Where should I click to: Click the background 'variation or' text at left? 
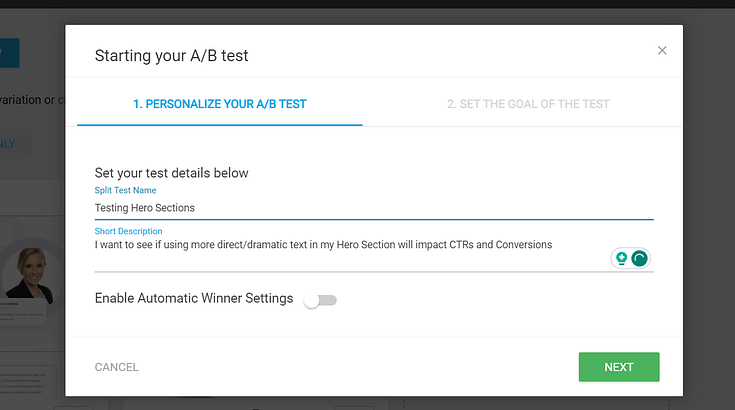(x=30, y=99)
